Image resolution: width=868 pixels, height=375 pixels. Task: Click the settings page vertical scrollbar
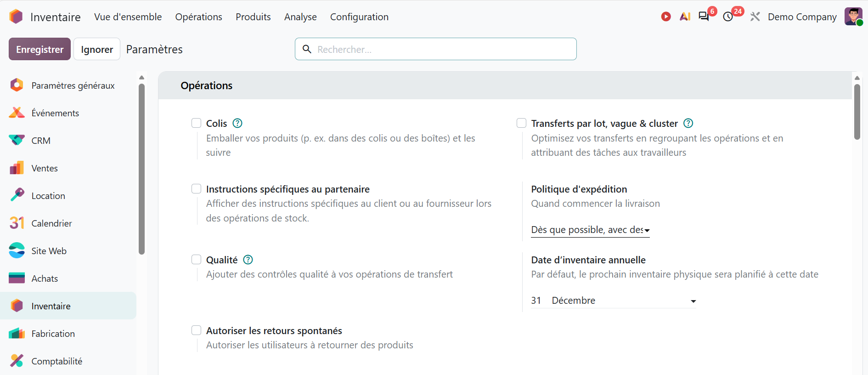click(x=857, y=111)
